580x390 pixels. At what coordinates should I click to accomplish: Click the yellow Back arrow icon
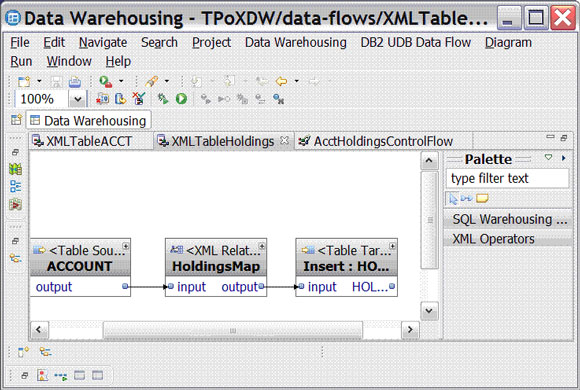[x=282, y=81]
